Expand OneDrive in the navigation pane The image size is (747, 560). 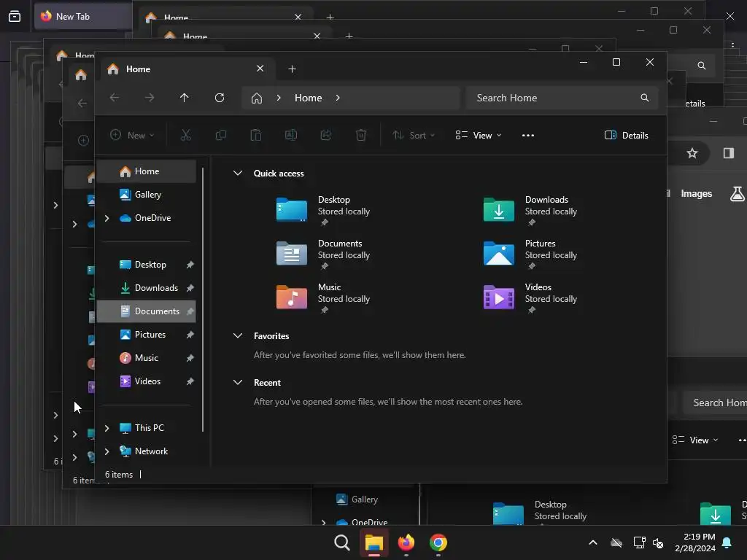pyautogui.click(x=107, y=218)
